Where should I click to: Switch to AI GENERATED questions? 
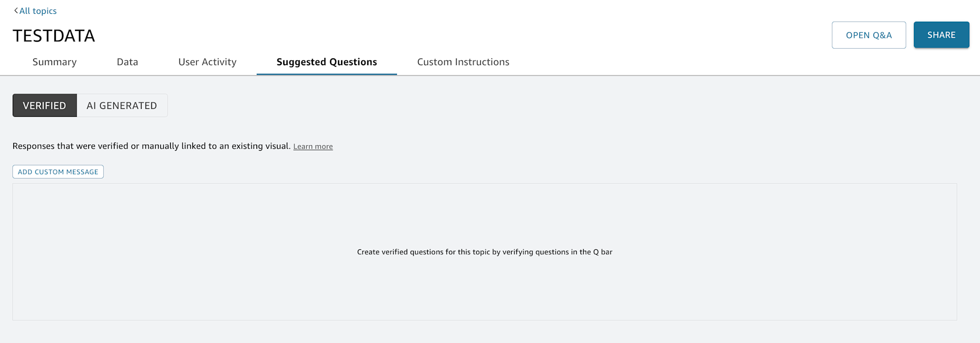click(122, 106)
